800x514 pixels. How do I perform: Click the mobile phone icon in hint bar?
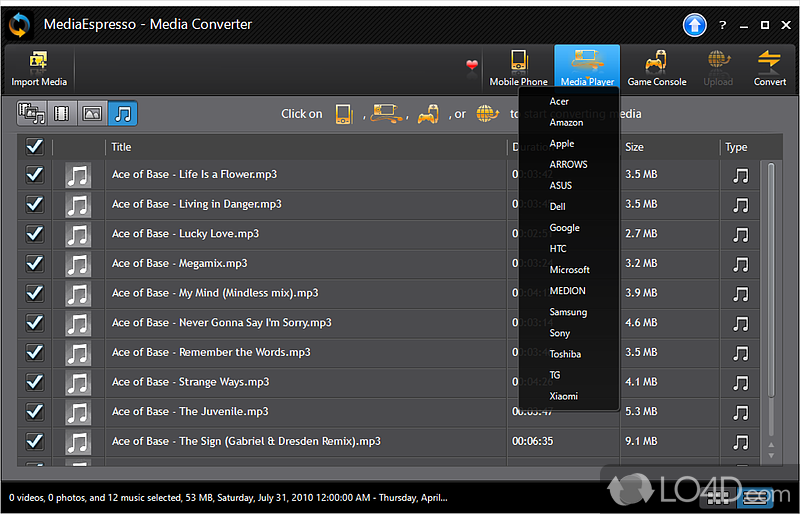pos(344,114)
